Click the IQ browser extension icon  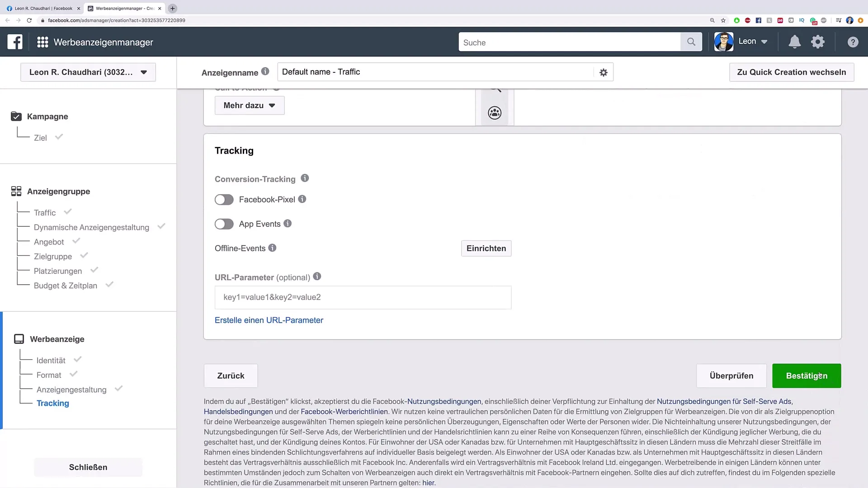pos(802,20)
